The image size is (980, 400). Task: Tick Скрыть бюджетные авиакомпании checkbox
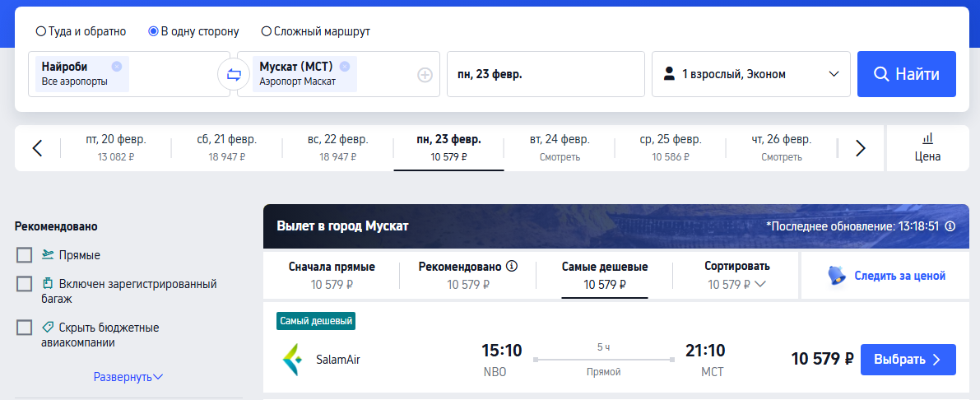(25, 328)
